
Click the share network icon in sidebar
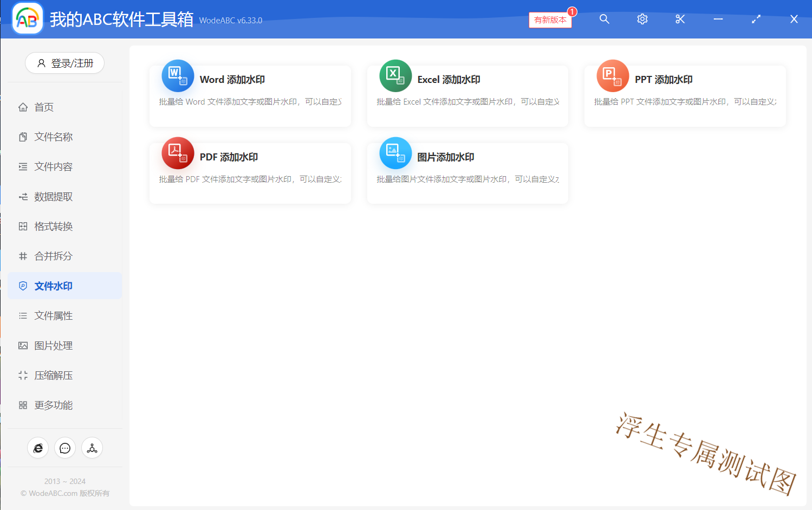point(92,448)
